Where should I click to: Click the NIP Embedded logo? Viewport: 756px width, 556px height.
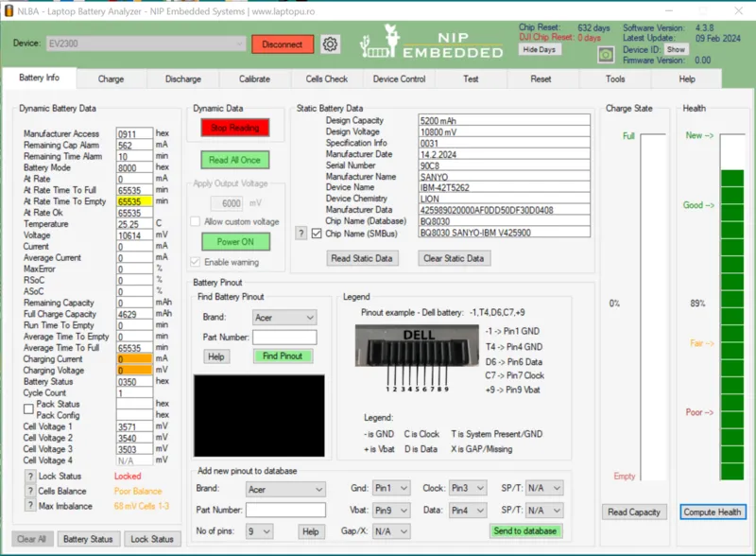pyautogui.click(x=432, y=43)
